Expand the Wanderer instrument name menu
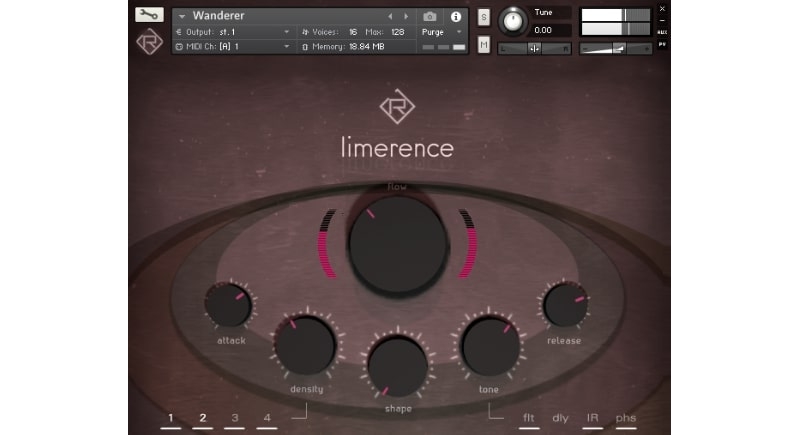Viewport: 800px width, 435px height. coord(182,16)
